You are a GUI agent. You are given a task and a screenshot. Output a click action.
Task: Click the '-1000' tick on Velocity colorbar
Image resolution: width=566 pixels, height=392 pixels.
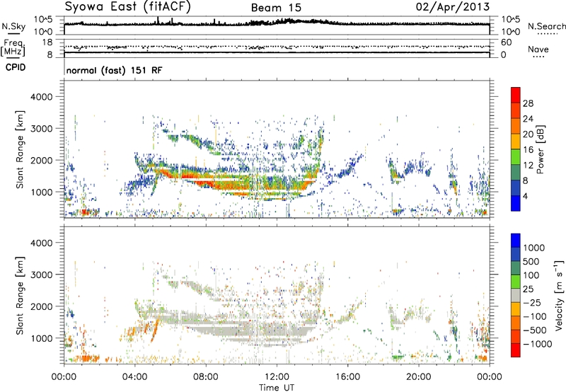point(537,344)
